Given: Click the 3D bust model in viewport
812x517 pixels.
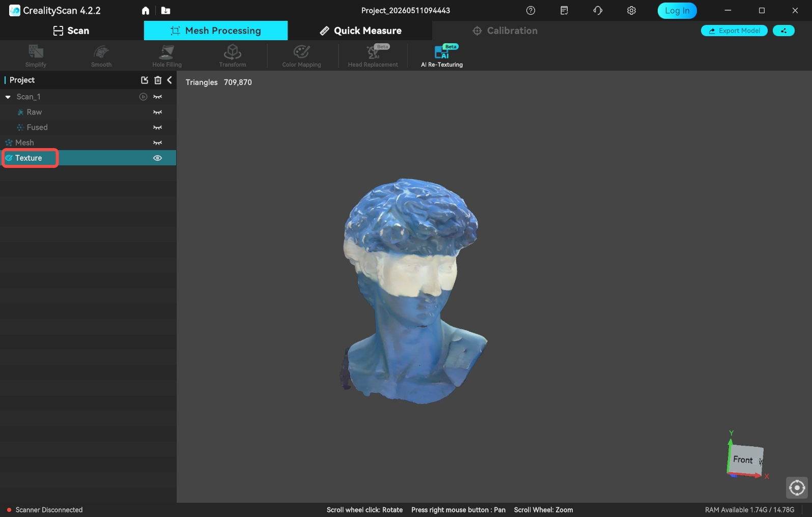Looking at the screenshot, I should point(412,290).
